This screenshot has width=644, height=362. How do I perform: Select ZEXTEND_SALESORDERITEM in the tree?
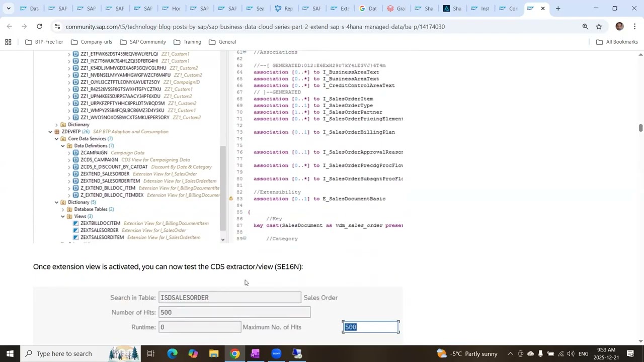pos(110,181)
